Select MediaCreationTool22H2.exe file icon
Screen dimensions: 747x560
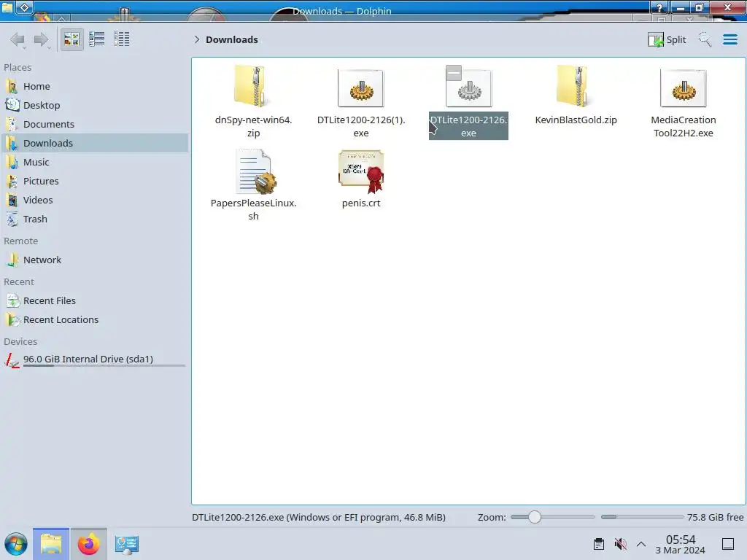tap(683, 88)
